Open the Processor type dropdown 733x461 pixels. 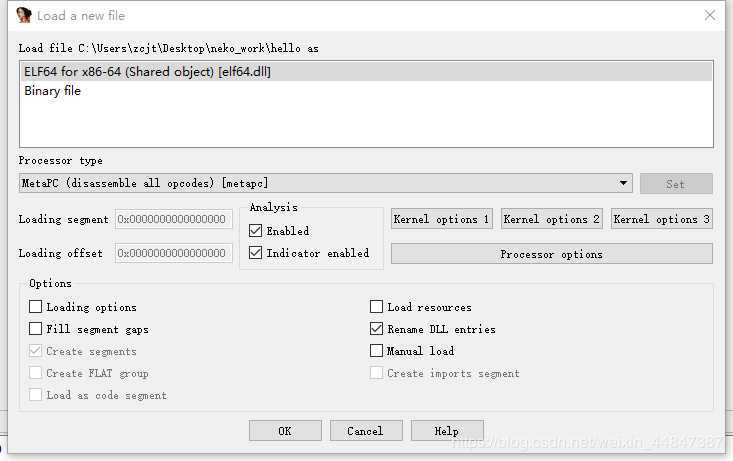(624, 183)
